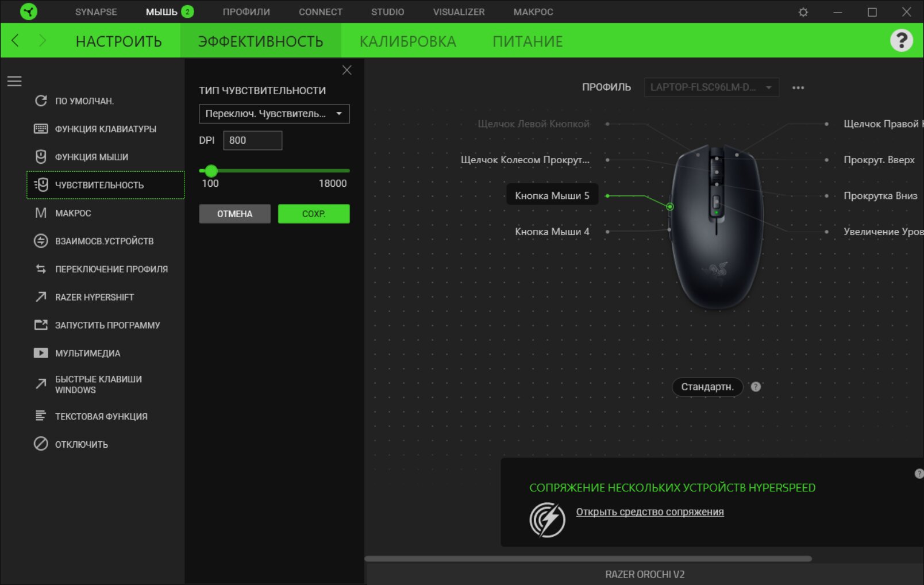Image resolution: width=924 pixels, height=585 pixels.
Task: Click the СОХР. save button
Action: pyautogui.click(x=314, y=214)
